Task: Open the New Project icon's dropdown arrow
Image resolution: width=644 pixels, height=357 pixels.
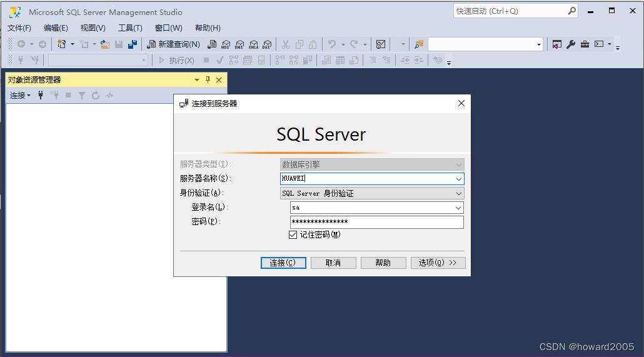Action: point(73,44)
